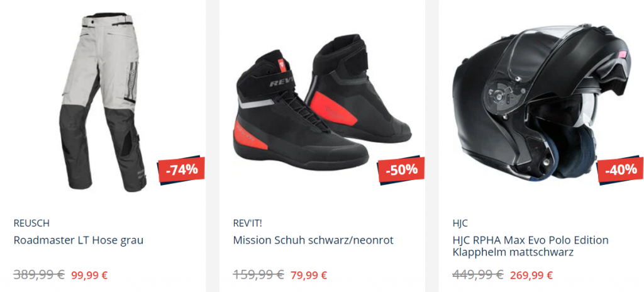Open the REV'IT! brand link

click(x=247, y=223)
